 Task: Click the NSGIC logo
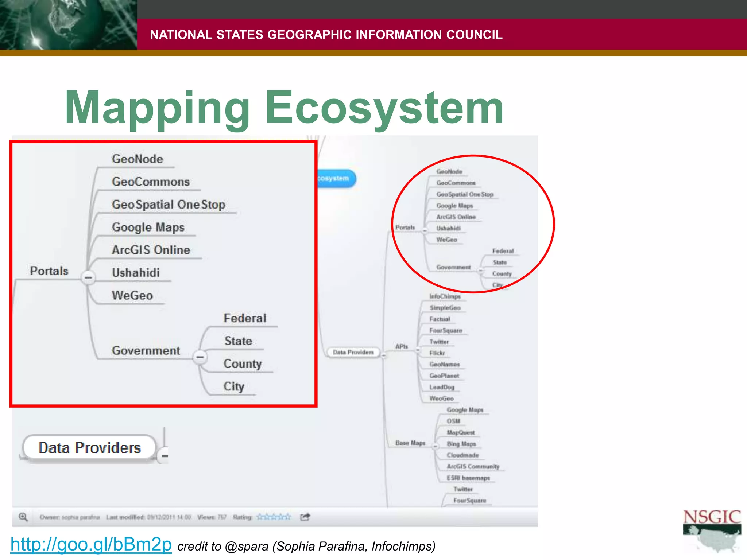pos(712,530)
